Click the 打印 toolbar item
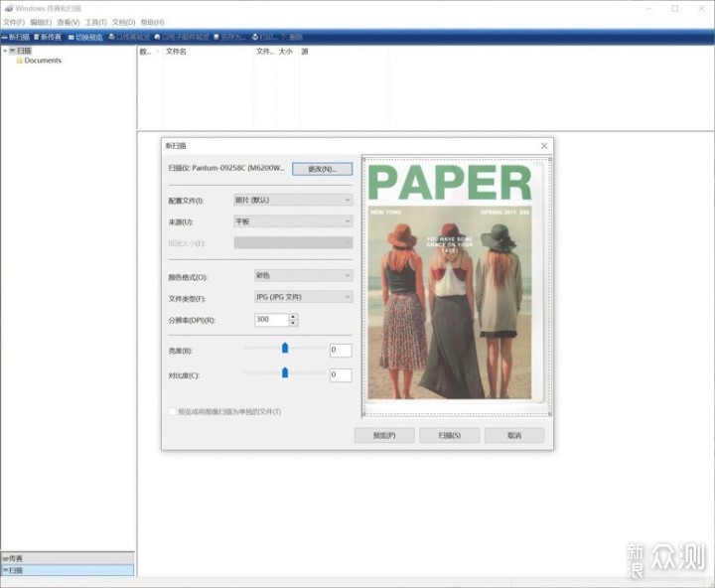This screenshot has height=588, width=715. tap(264, 37)
